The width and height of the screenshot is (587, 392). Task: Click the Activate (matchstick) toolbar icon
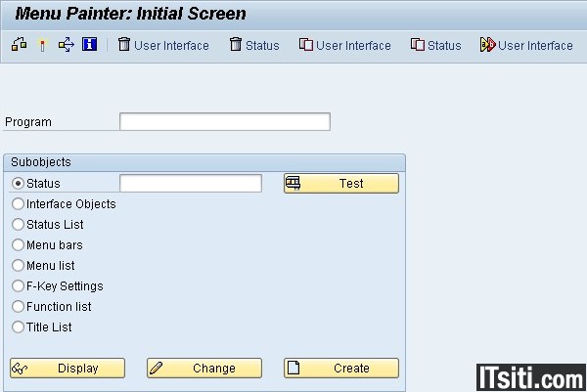[x=42, y=45]
